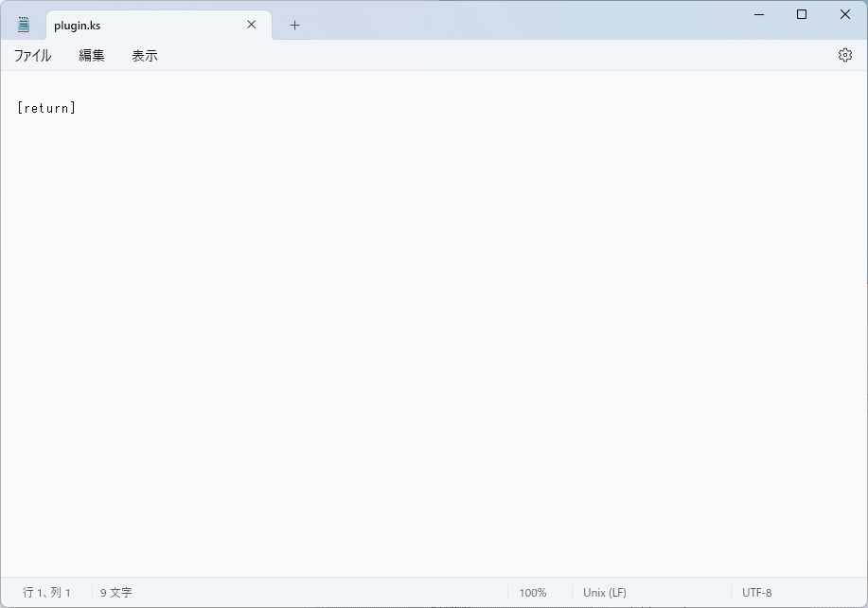Click the UTF-8 encoding indicator
This screenshot has width=868, height=608.
tap(756, 593)
